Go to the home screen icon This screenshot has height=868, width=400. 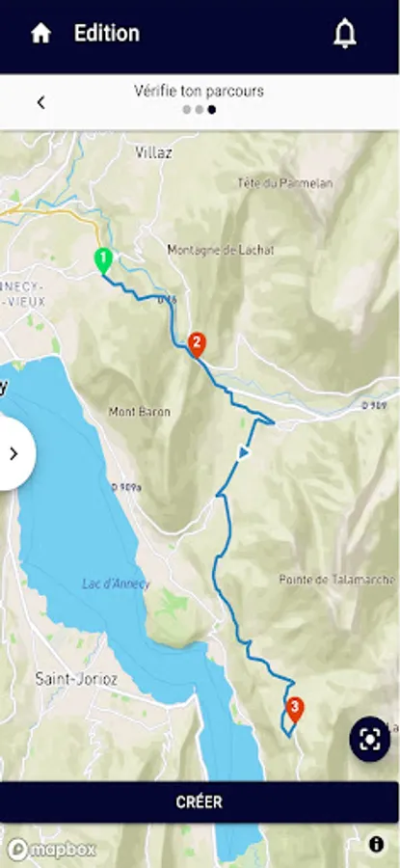coord(40,33)
